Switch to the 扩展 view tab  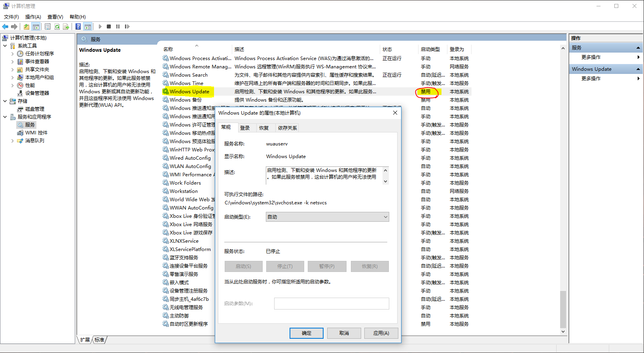point(85,340)
